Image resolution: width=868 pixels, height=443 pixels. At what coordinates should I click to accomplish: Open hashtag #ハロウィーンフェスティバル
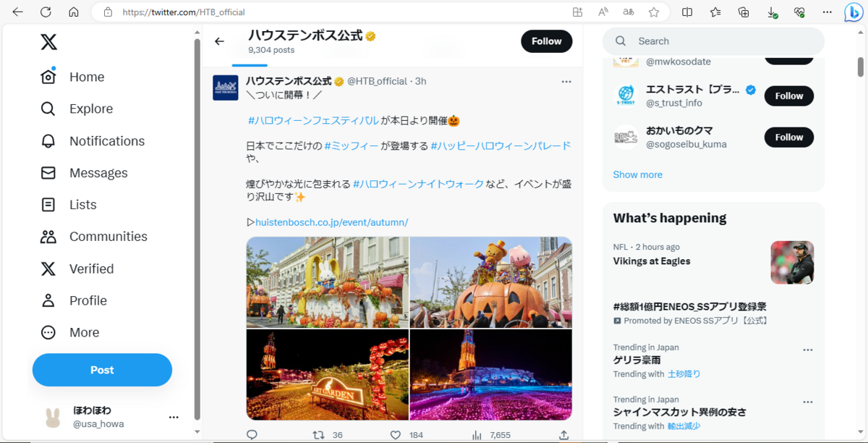[313, 121]
